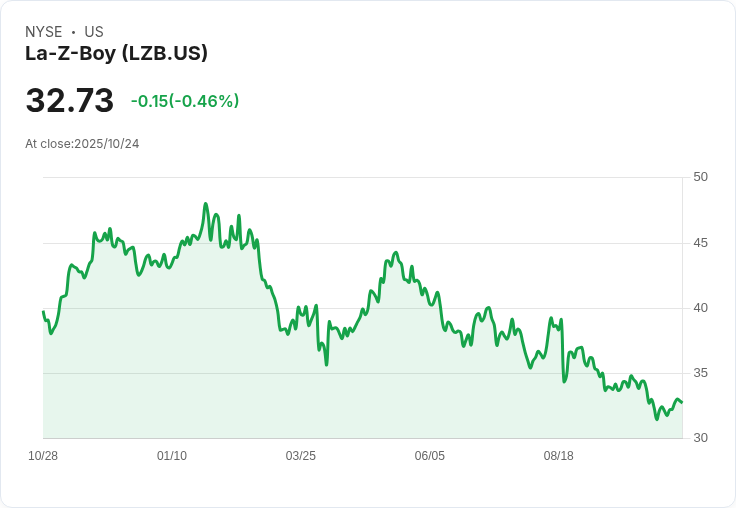Click the 50 y-axis price label

[x=700, y=177]
